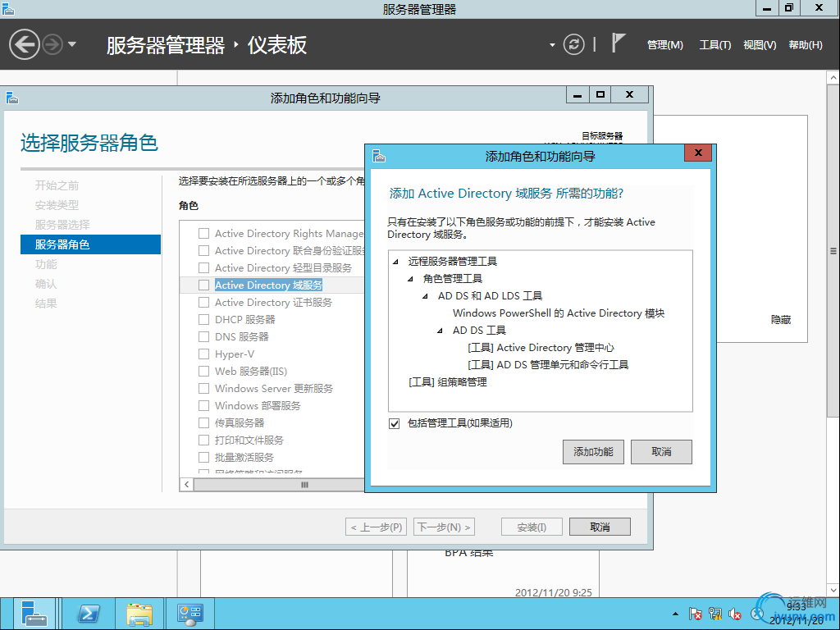Open File Explorer from the taskbar
The height and width of the screenshot is (630, 840).
(139, 614)
